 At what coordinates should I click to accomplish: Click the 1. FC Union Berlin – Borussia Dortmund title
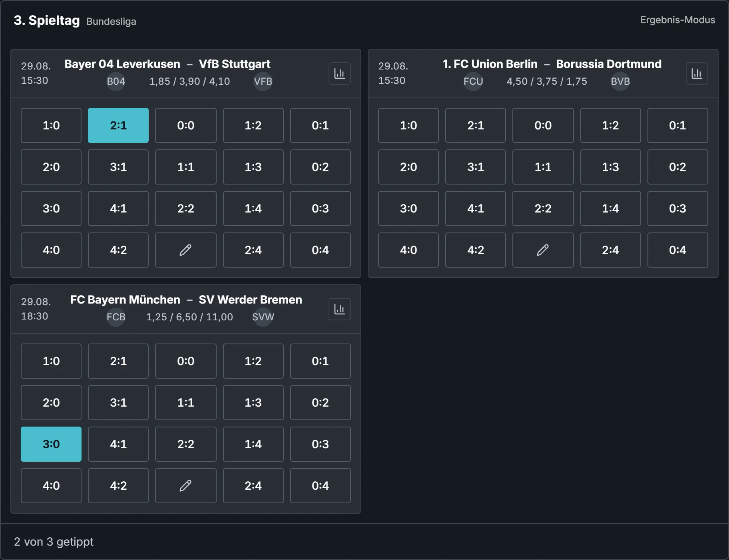[x=552, y=64]
